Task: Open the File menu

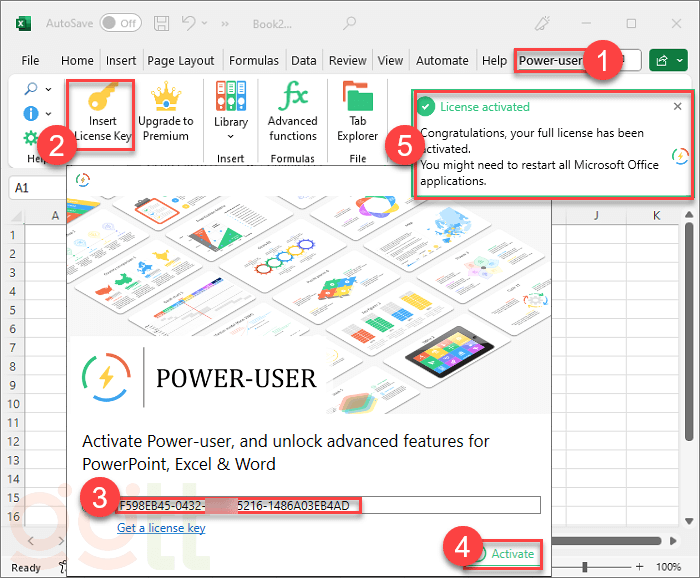Action: tap(30, 61)
